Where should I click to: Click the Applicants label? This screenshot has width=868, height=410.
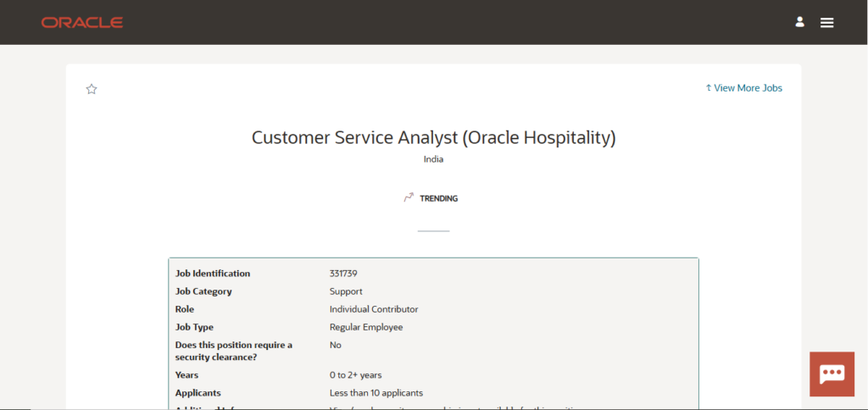(198, 393)
